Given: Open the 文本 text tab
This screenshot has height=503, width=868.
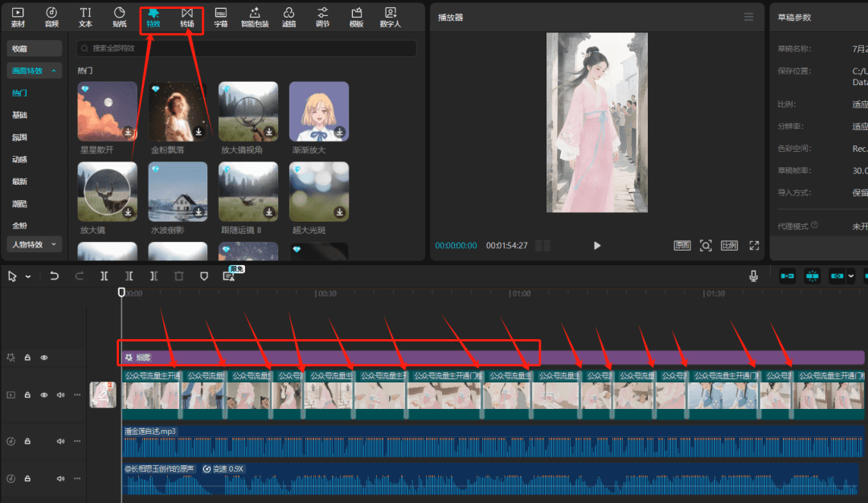Looking at the screenshot, I should pos(85,17).
